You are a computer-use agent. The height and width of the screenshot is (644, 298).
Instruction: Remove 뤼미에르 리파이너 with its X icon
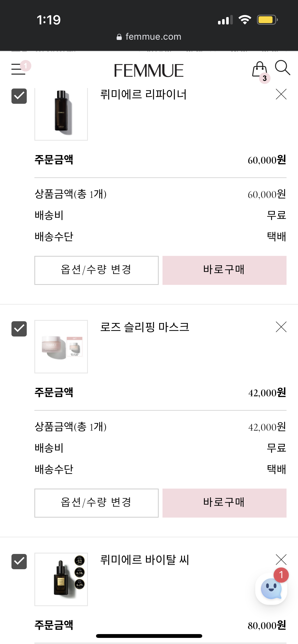281,94
